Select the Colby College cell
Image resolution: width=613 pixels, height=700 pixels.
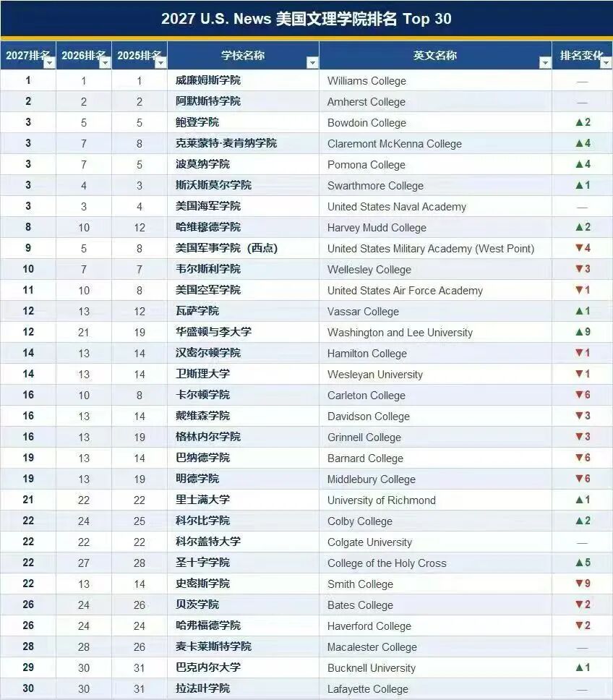tap(435, 521)
